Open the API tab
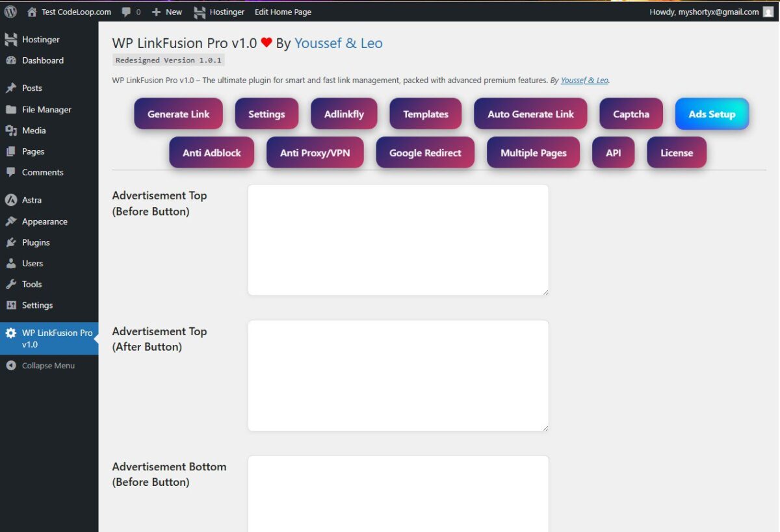 coord(614,153)
